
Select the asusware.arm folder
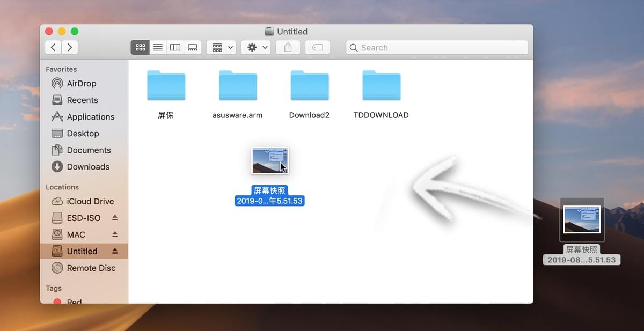click(x=238, y=86)
